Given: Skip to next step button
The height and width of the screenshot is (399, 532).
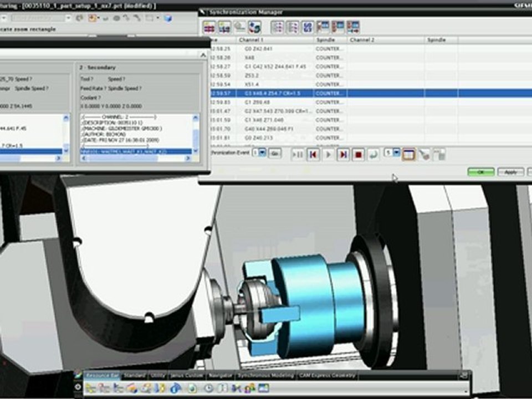Looking at the screenshot, I should 343,155.
